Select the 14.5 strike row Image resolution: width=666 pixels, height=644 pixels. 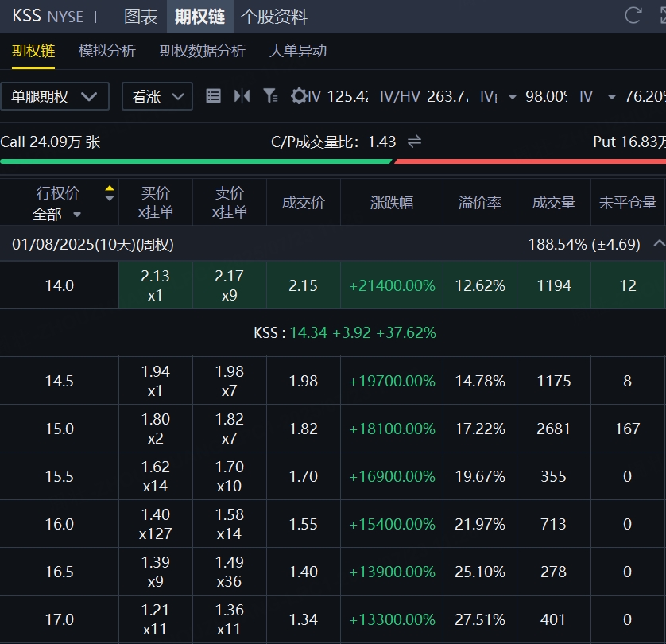[x=333, y=381]
